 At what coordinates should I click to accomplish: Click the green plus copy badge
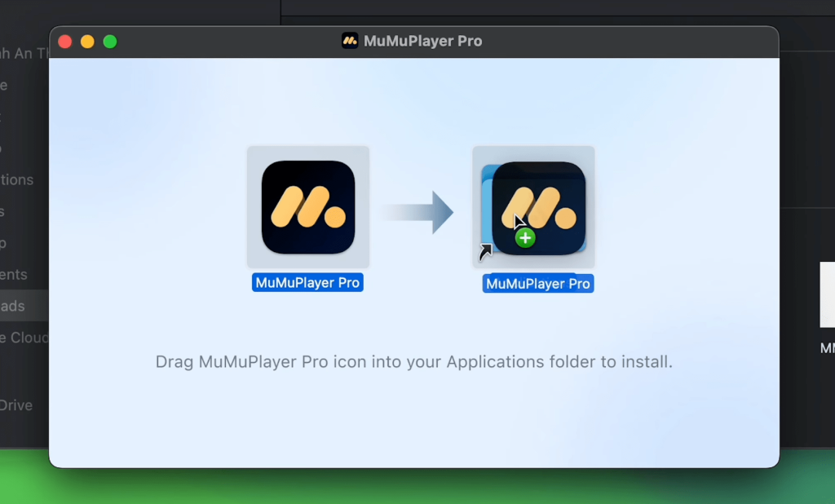pyautogui.click(x=525, y=238)
